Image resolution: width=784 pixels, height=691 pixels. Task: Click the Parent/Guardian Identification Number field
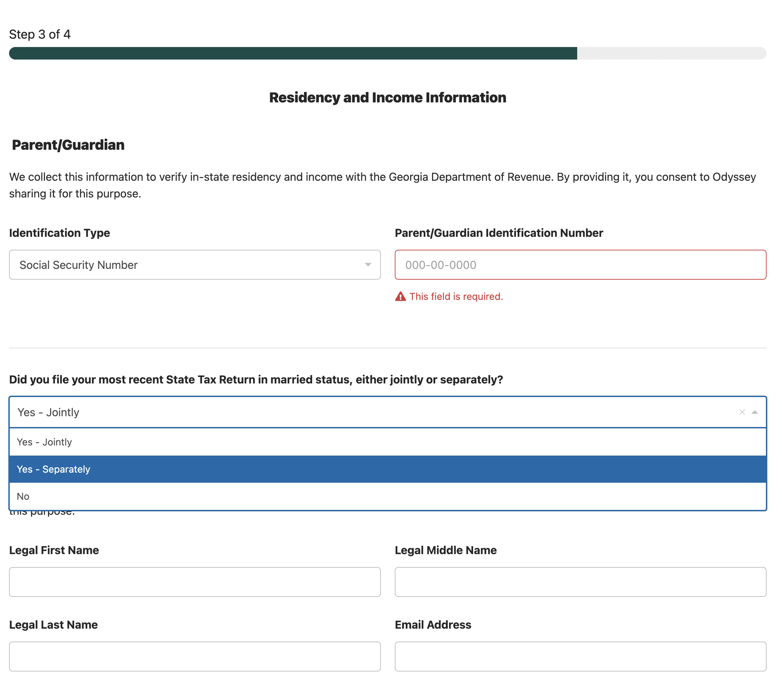pyautogui.click(x=580, y=265)
